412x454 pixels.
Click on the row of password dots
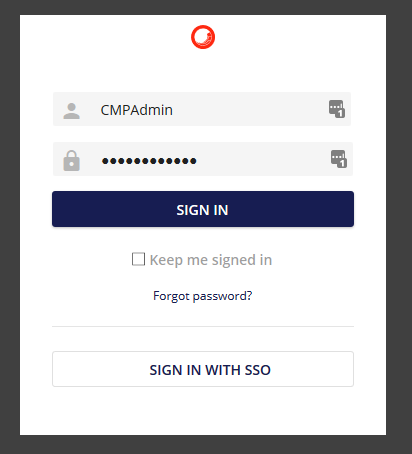tap(149, 161)
